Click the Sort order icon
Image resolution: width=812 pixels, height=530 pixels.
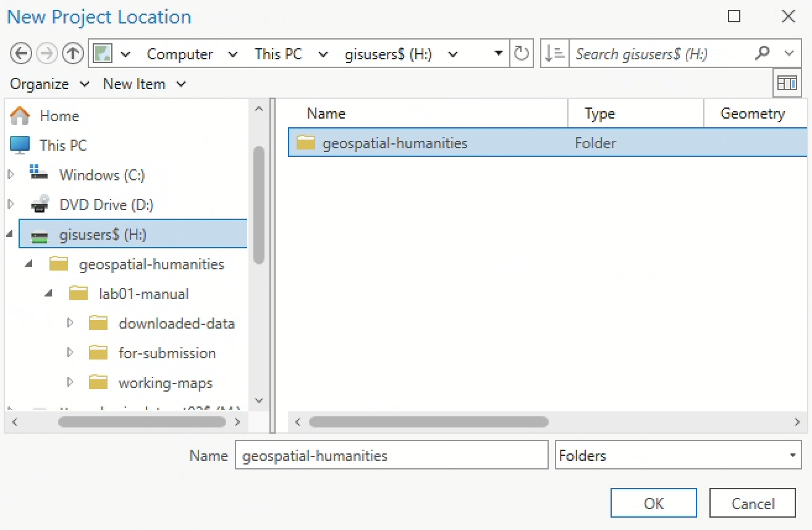[x=554, y=54]
